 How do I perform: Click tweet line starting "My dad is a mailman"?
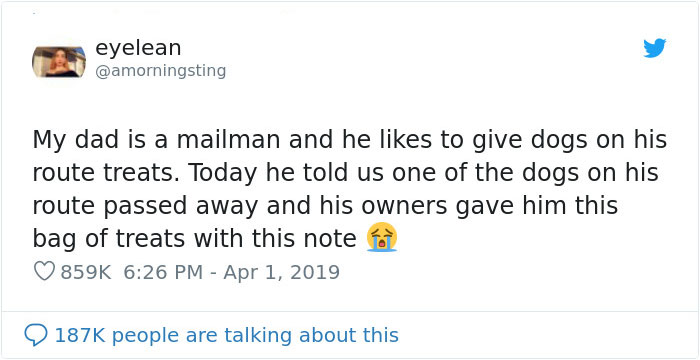[350, 141]
